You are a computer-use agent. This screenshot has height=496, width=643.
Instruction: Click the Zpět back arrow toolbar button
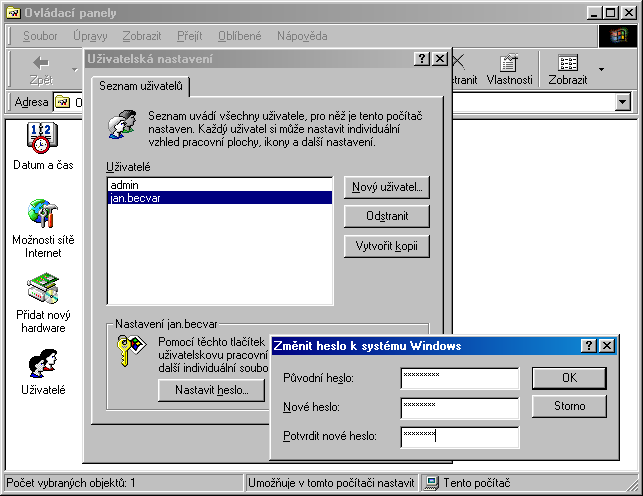41,70
